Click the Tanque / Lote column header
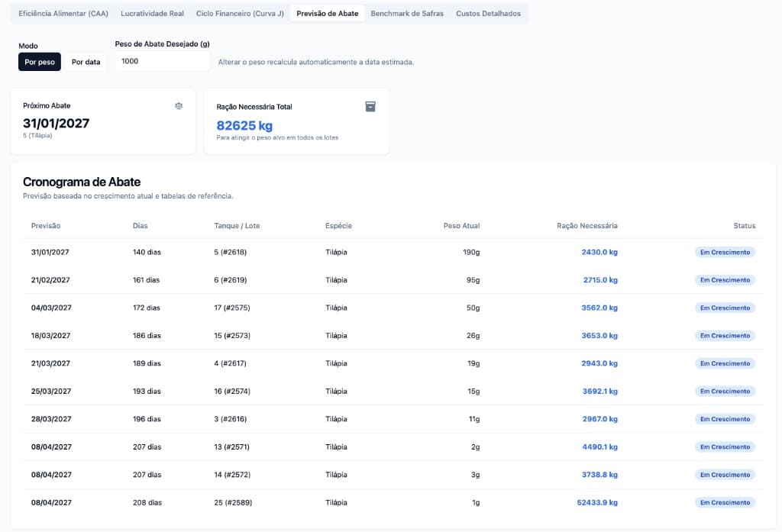The height and width of the screenshot is (532, 782). (237, 226)
